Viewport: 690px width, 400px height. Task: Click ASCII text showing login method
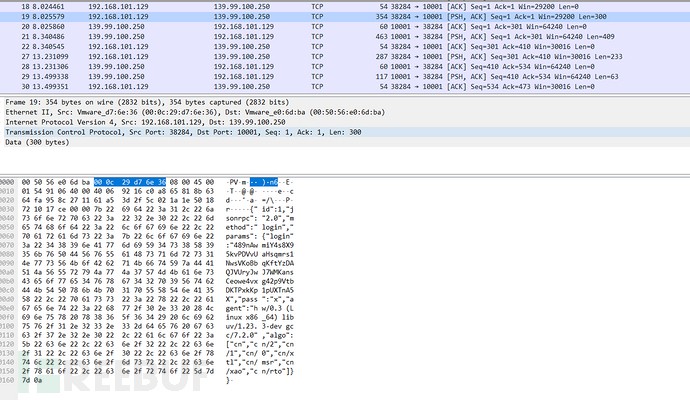pyautogui.click(x=260, y=227)
